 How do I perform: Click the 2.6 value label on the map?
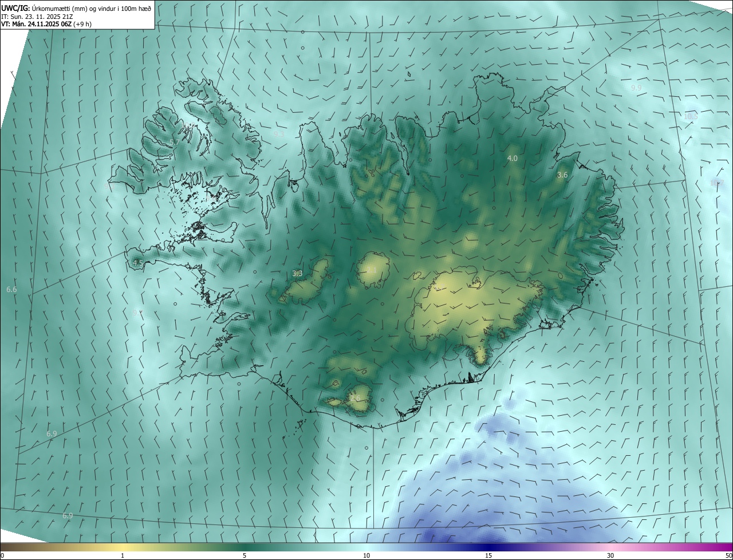(356, 398)
